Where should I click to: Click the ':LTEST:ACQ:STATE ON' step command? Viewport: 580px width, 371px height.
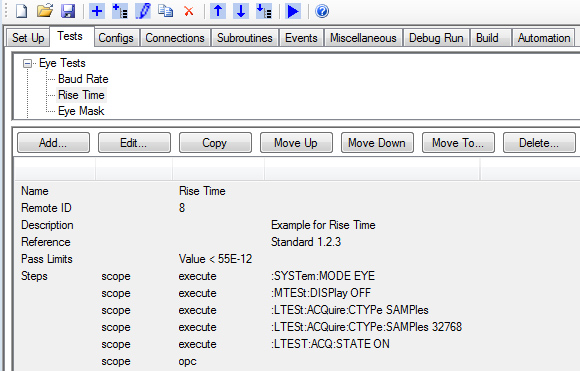330,344
